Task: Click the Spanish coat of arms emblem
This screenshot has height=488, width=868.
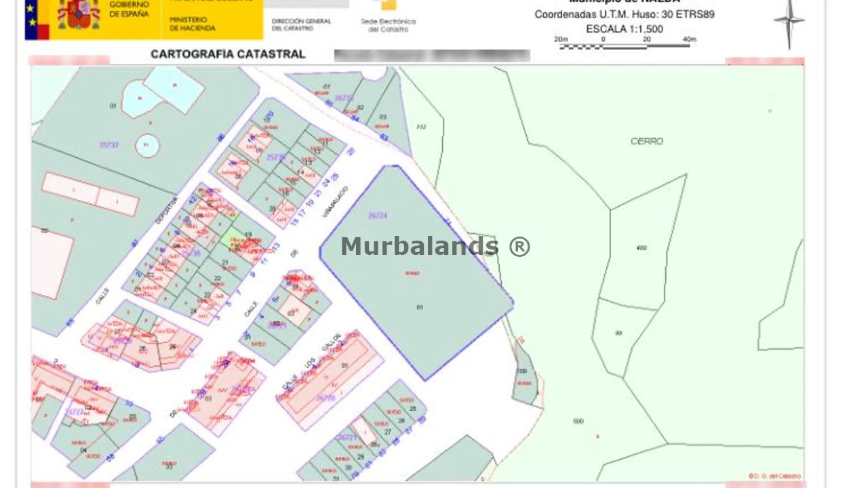Action: click(79, 15)
